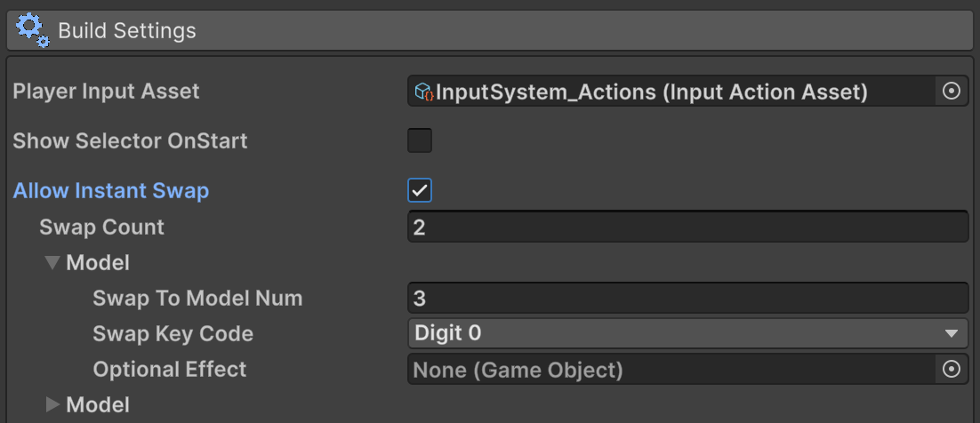Collapse the expanded first Model foldout

52,263
